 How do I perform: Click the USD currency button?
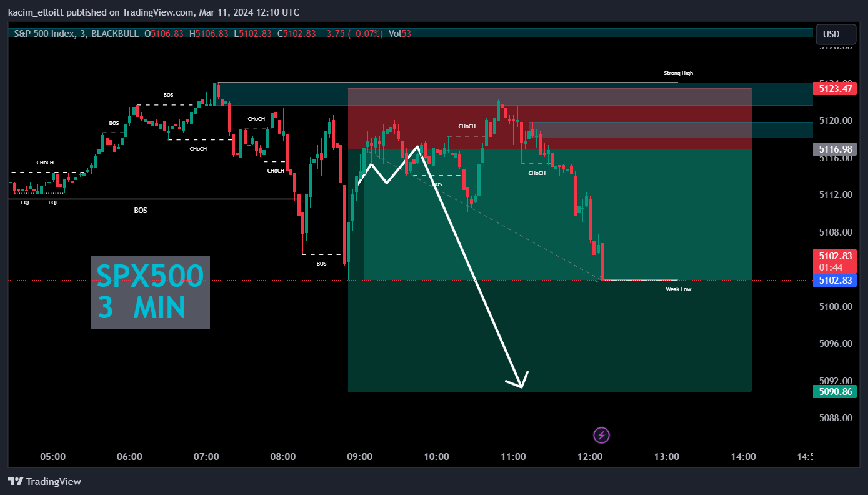click(837, 34)
